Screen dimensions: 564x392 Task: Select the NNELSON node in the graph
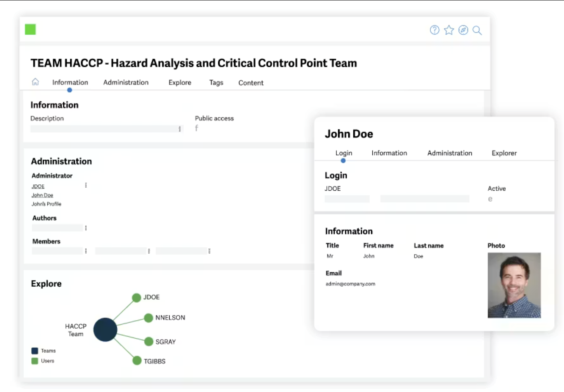pos(148,318)
